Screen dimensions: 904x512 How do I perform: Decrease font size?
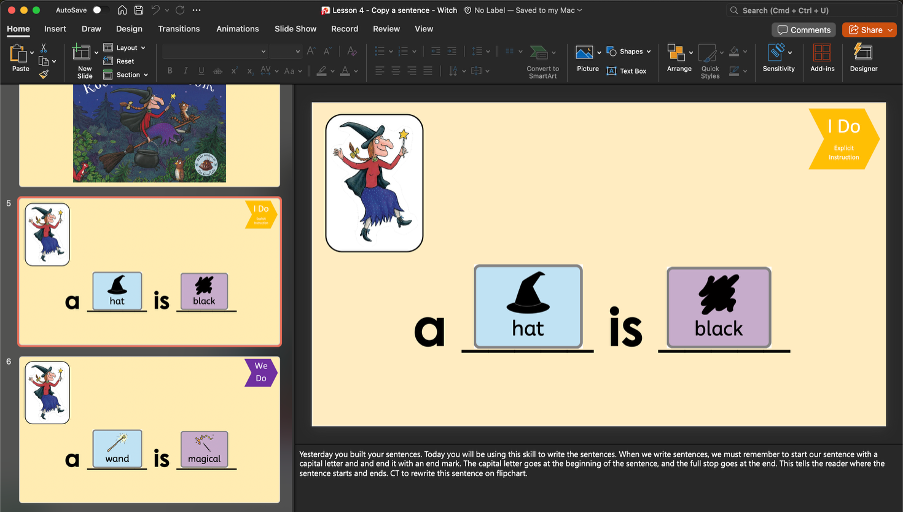(x=327, y=51)
